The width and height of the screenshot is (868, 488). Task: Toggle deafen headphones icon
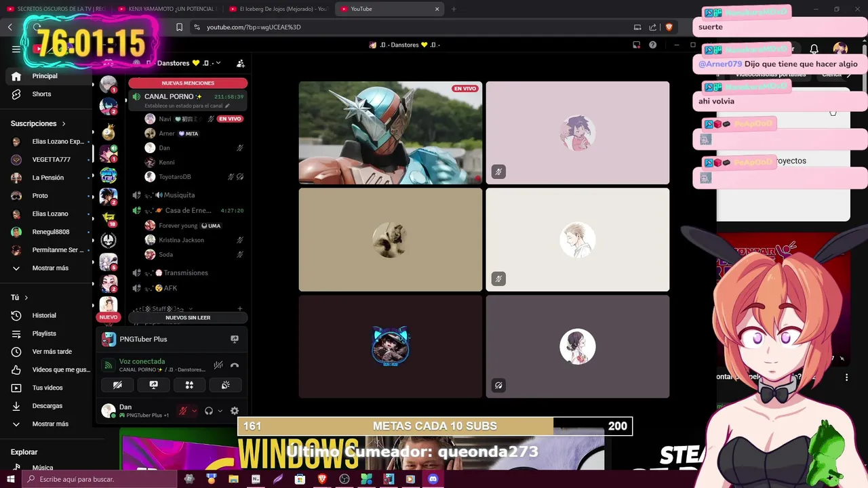point(209,411)
